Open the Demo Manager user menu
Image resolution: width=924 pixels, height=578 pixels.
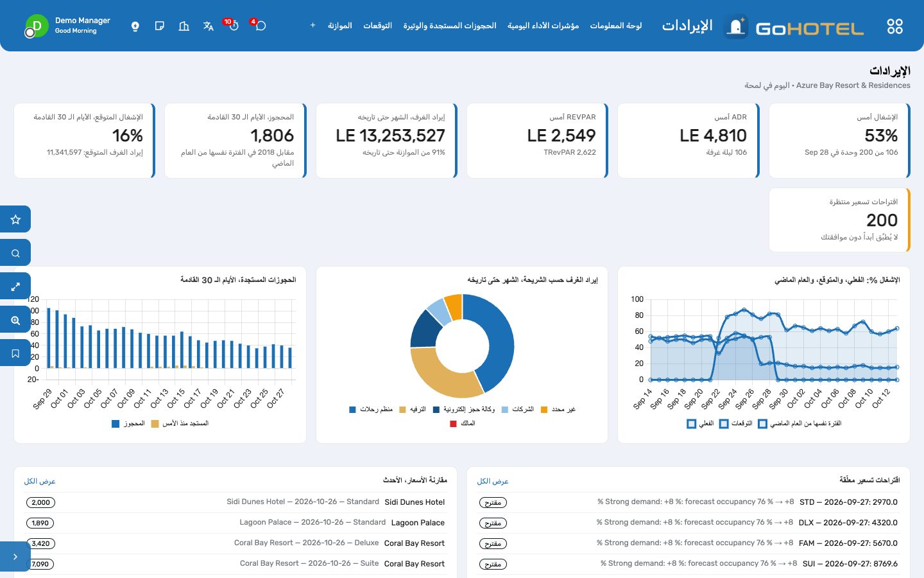pyautogui.click(x=67, y=26)
